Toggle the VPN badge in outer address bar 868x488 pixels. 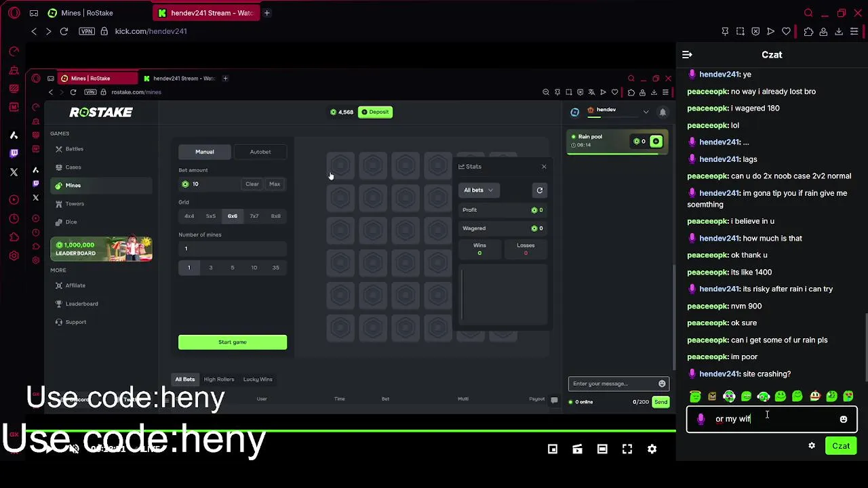[87, 31]
